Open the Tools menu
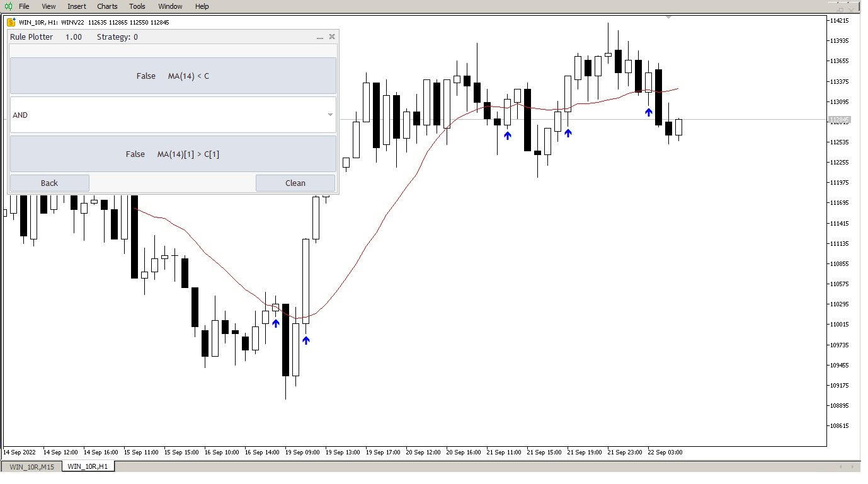The width and height of the screenshot is (868, 484). click(137, 6)
